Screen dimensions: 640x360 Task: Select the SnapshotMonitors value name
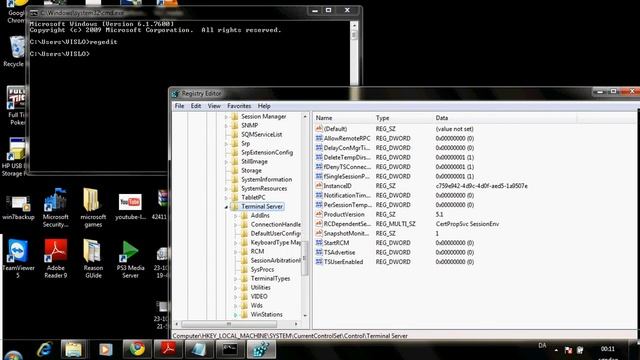(346, 233)
